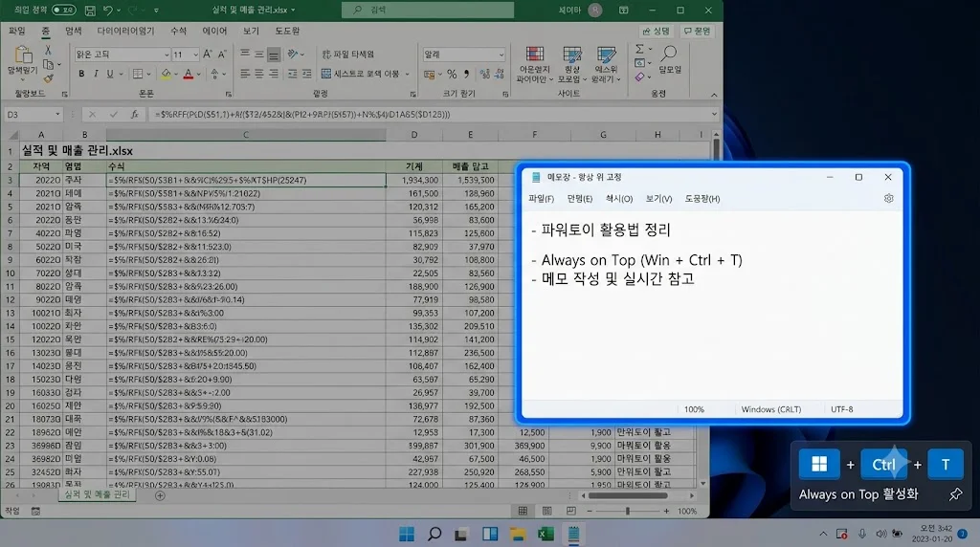
Task: Click the pin icon on Always on Top overlay
Action: pos(956,494)
